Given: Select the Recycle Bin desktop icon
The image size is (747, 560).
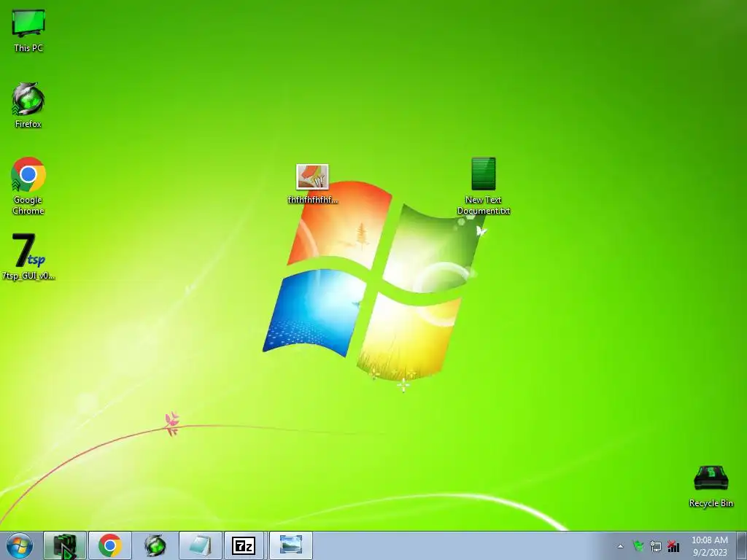Looking at the screenshot, I should [x=711, y=478].
